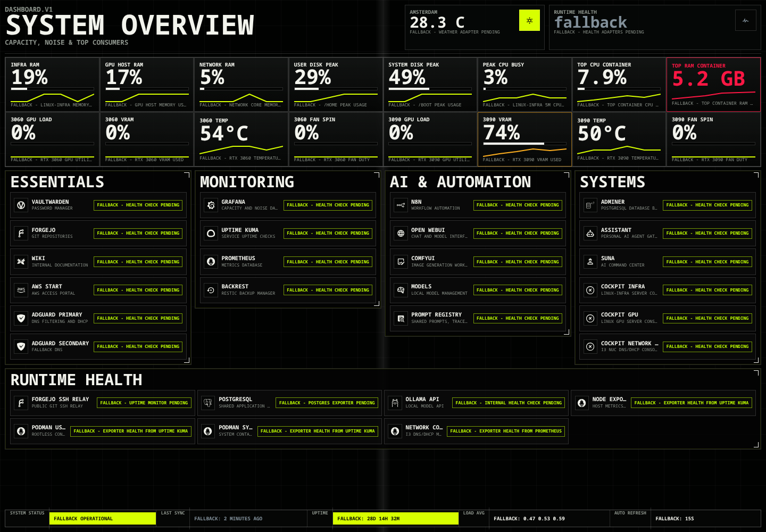Click the Fallback Operational system status

click(102, 519)
